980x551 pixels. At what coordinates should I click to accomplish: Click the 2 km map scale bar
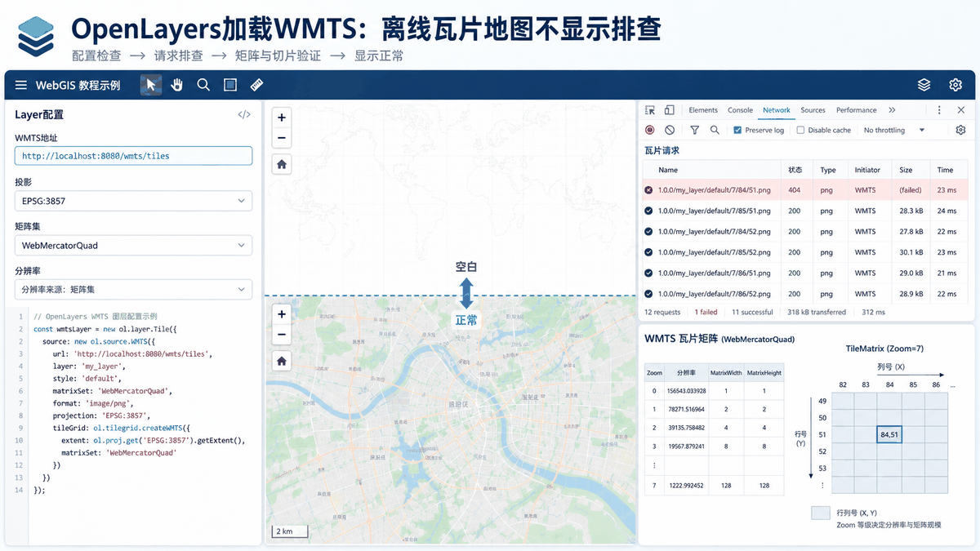291,531
